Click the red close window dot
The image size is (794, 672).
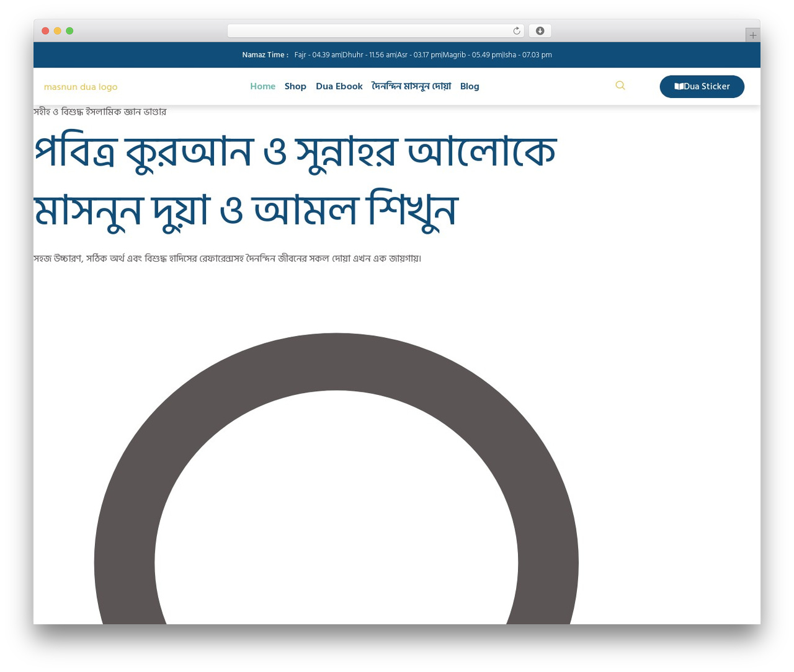(45, 31)
